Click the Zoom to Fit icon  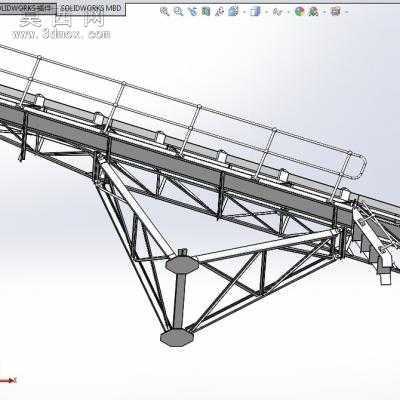coord(164,12)
